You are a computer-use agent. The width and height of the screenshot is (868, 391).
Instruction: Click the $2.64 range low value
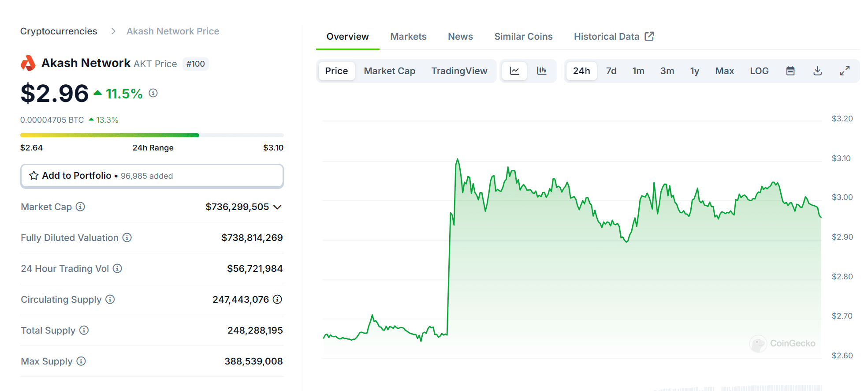(31, 148)
